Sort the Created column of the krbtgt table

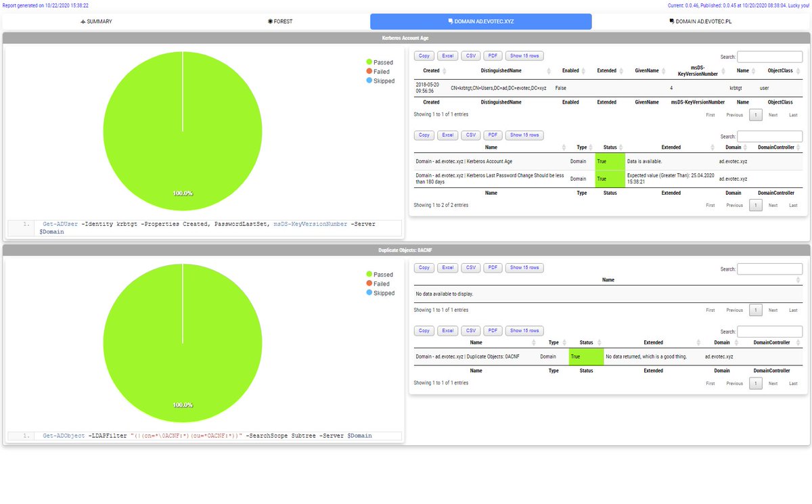pyautogui.click(x=432, y=70)
